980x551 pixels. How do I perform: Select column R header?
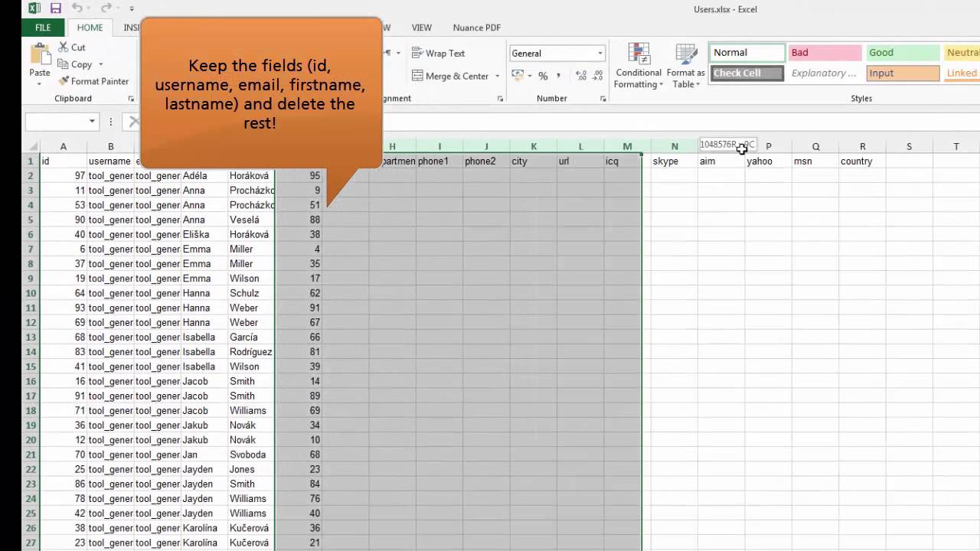point(862,146)
